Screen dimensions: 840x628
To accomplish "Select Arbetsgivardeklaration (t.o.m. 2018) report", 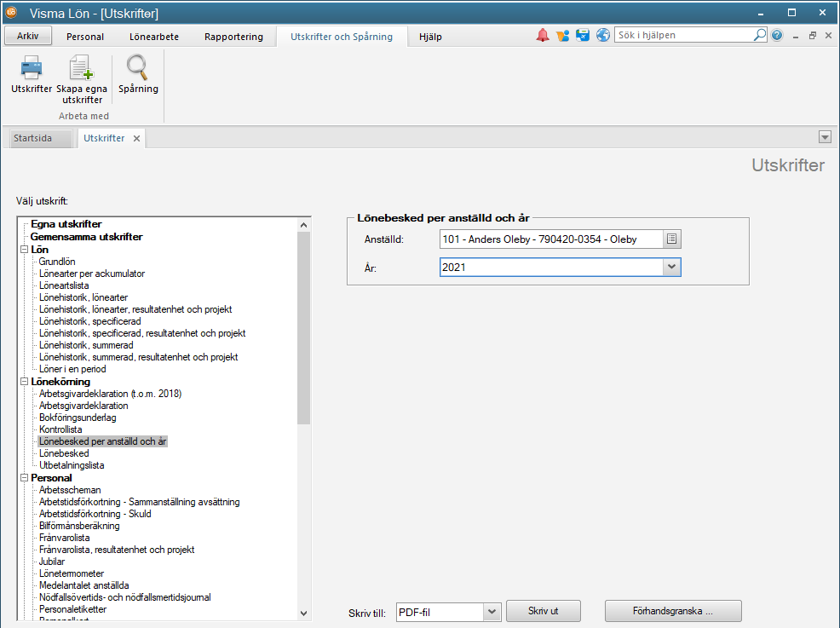I will tap(110, 394).
